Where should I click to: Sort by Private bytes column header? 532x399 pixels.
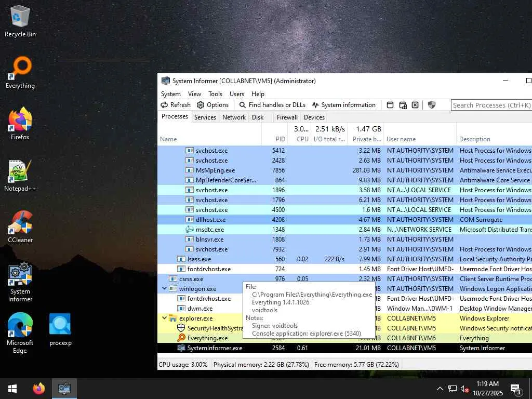366,134
